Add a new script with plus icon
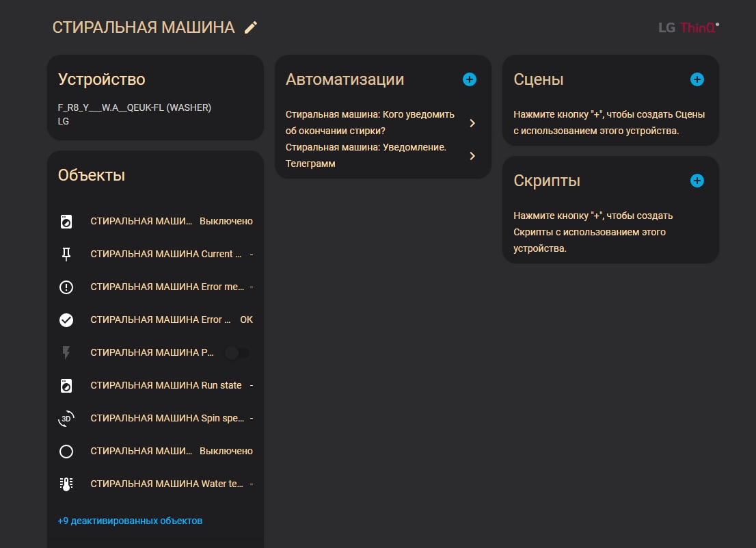Screen dimensions: 756x548 [x=697, y=181]
